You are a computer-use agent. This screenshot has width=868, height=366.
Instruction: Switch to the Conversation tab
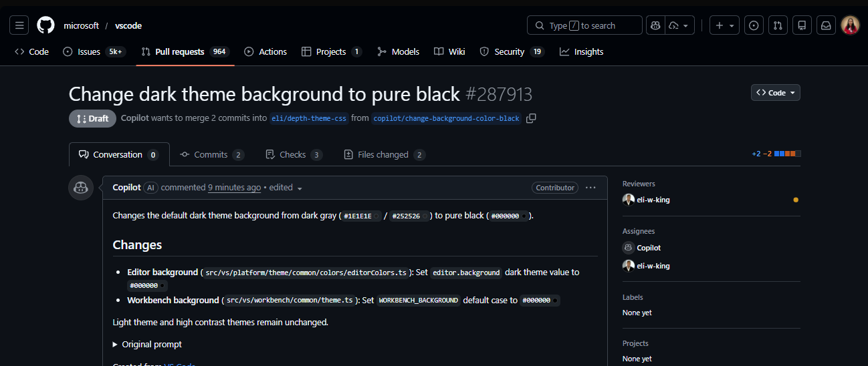[x=119, y=154]
